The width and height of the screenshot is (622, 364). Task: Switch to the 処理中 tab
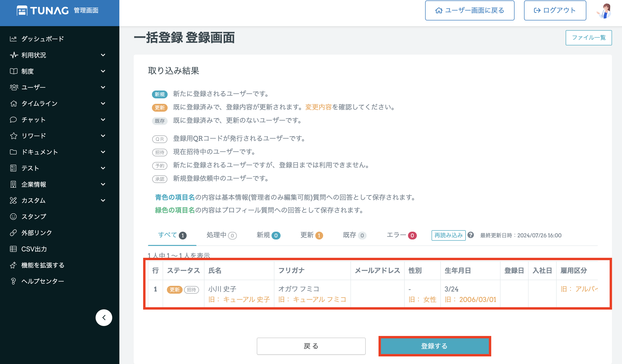(221, 235)
